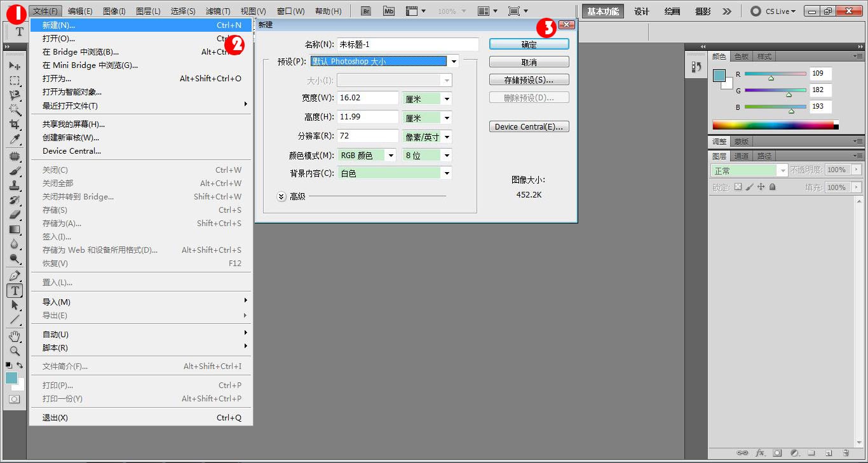This screenshot has width=868, height=463.
Task: Click the 取消 button
Action: click(529, 62)
